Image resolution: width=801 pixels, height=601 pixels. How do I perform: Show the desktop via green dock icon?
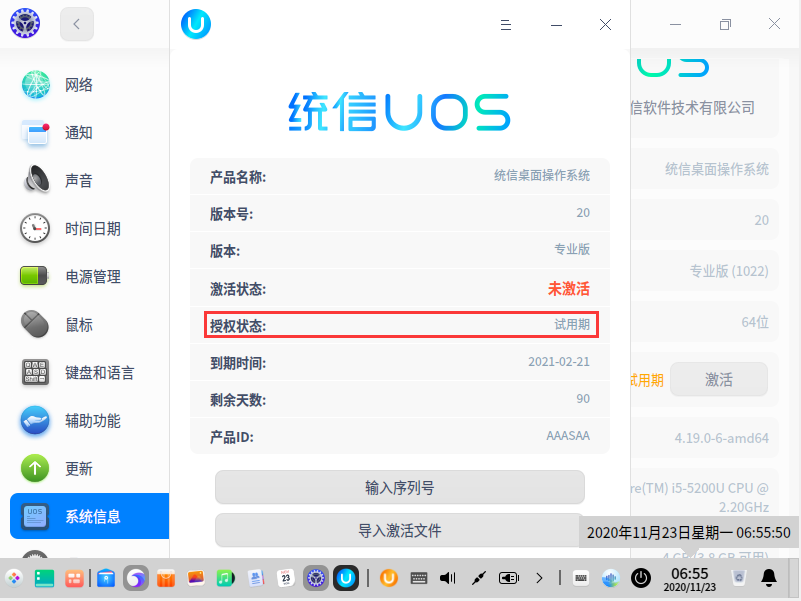[x=44, y=578]
